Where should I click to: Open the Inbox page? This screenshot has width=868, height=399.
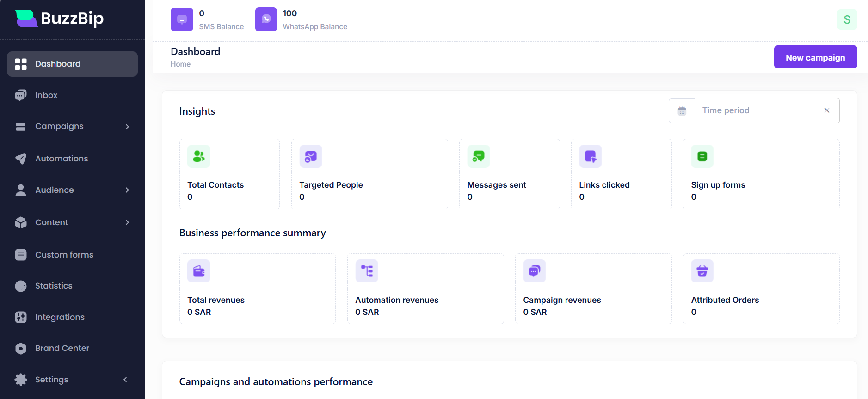click(46, 95)
